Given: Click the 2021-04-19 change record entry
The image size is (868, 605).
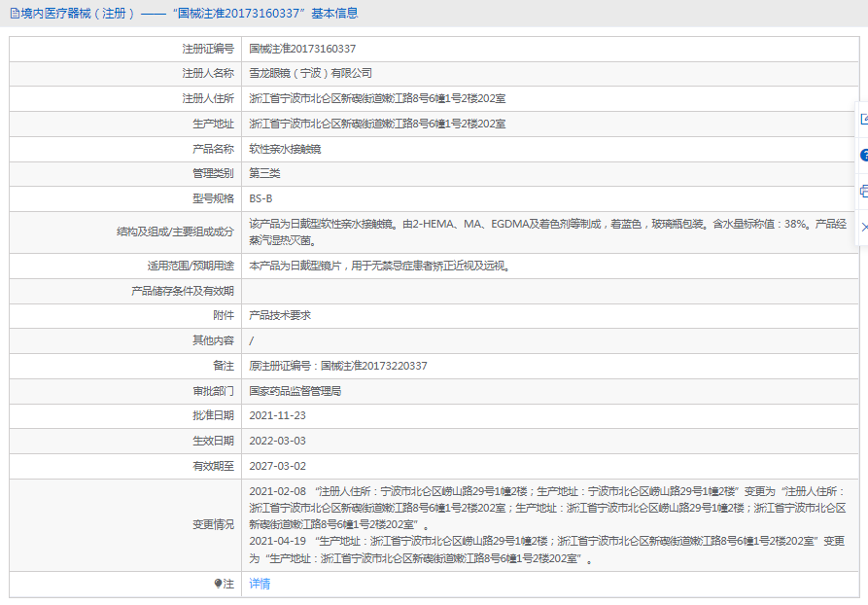Looking at the screenshot, I should pos(277,541).
